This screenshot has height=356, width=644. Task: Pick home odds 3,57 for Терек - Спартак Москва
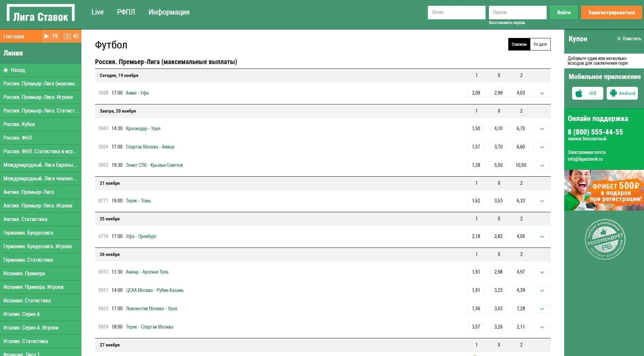pos(476,327)
